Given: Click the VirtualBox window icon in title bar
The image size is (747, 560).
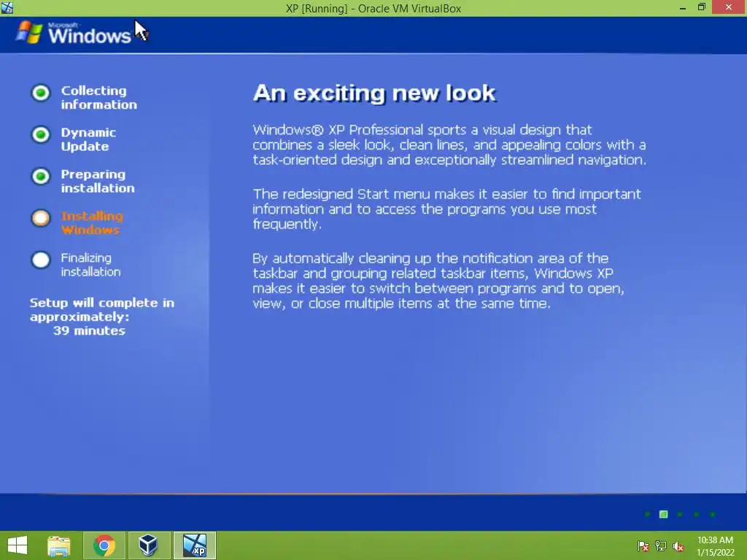Looking at the screenshot, I should (x=7, y=7).
